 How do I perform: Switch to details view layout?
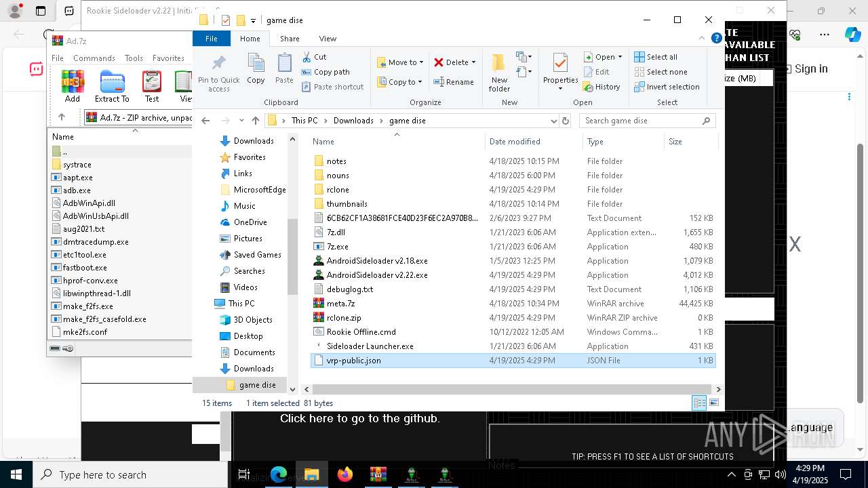pyautogui.click(x=699, y=403)
